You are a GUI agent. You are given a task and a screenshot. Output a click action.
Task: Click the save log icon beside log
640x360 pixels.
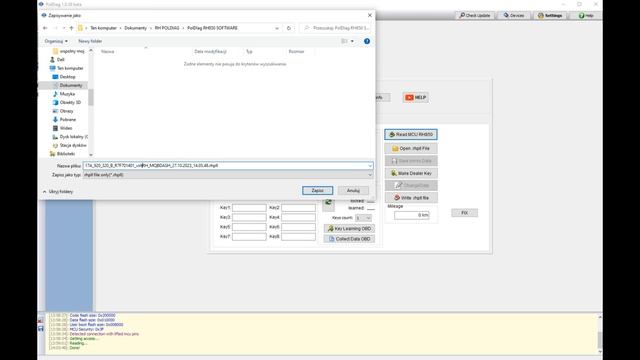[41, 329]
